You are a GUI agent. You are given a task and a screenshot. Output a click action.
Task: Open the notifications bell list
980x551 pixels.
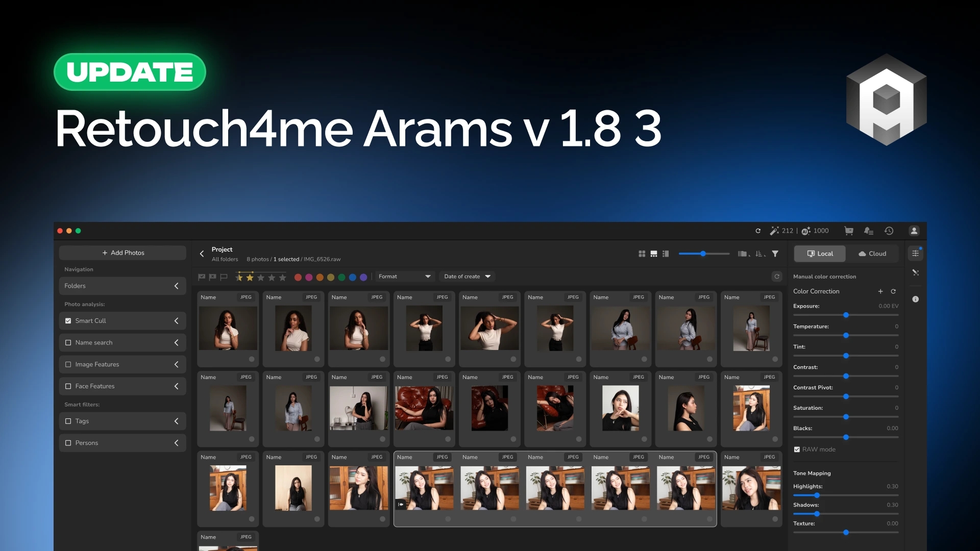(869, 231)
